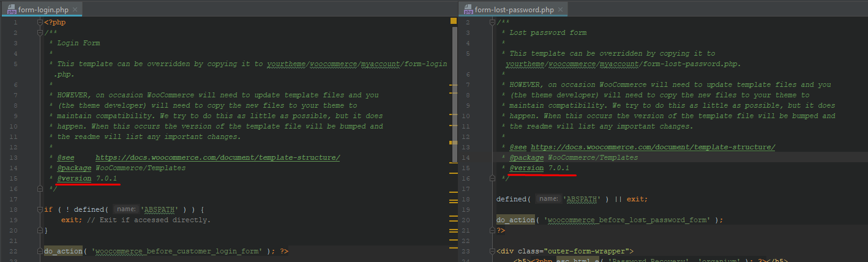Image resolution: width=868 pixels, height=262 pixels.
Task: Click the @package tag in form-login.php
Action: (x=74, y=168)
